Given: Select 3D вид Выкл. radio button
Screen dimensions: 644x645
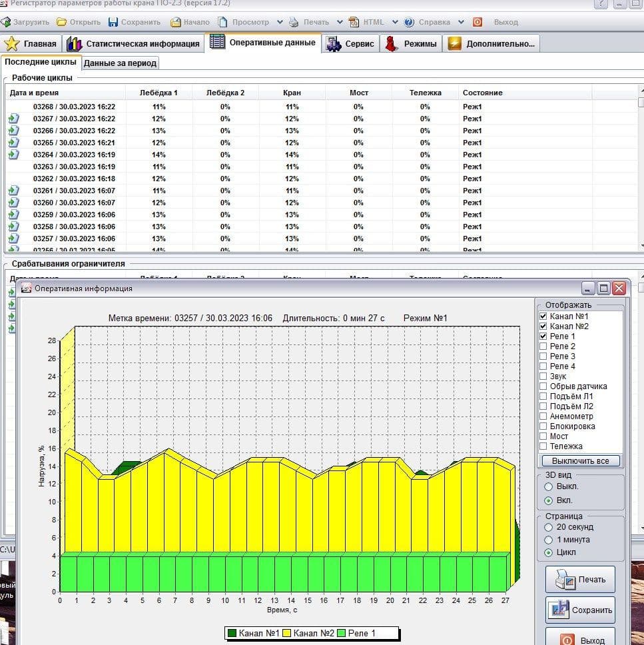Looking at the screenshot, I should point(548,486).
